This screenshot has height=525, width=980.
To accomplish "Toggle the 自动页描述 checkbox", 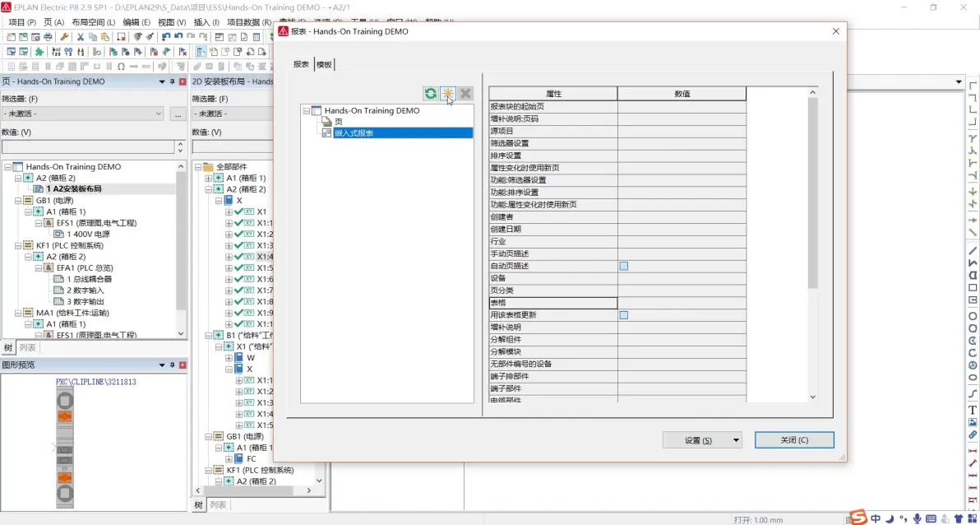I will pos(624,266).
